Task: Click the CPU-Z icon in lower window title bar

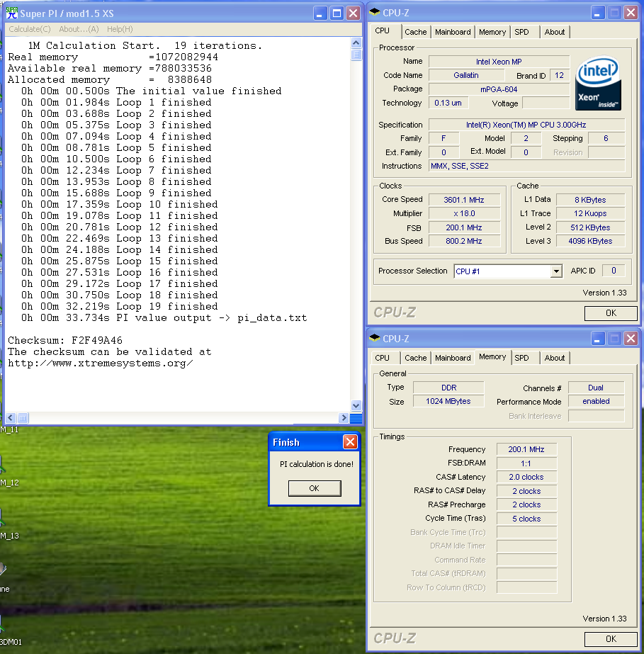Action: click(x=375, y=338)
